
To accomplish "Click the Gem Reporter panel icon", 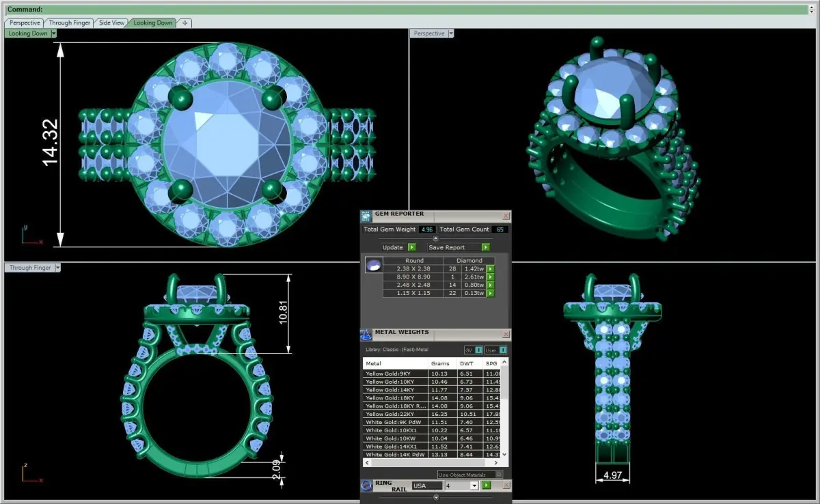I will coord(366,215).
